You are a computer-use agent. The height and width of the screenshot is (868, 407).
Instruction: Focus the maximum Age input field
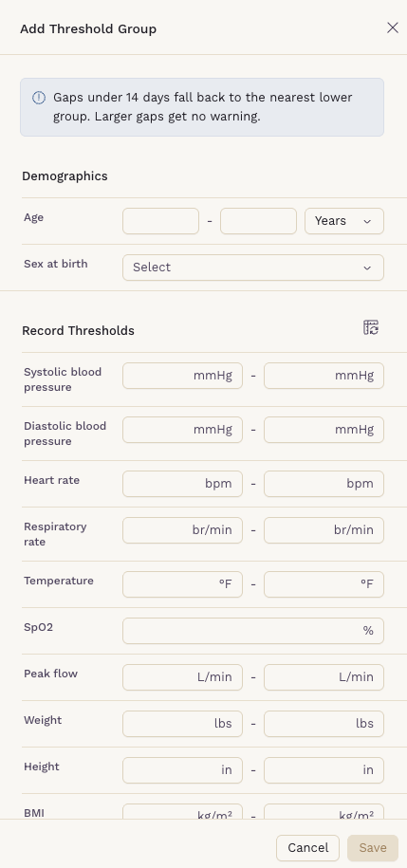(x=259, y=221)
